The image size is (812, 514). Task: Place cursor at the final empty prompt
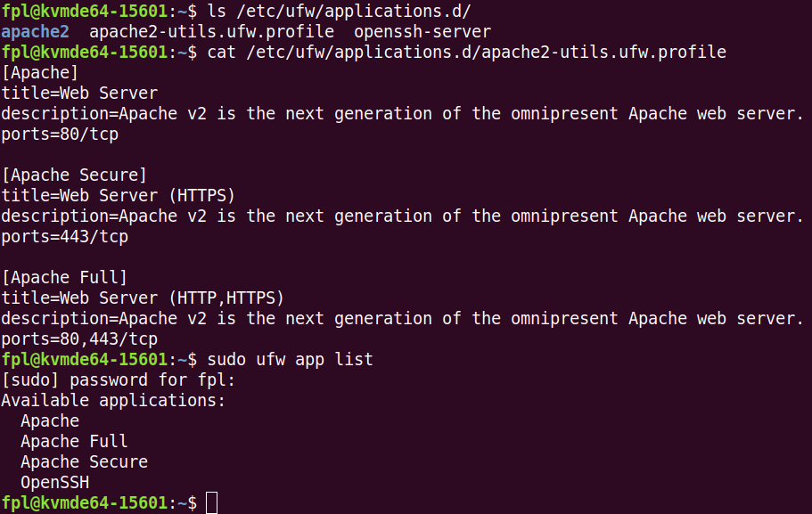(x=211, y=503)
